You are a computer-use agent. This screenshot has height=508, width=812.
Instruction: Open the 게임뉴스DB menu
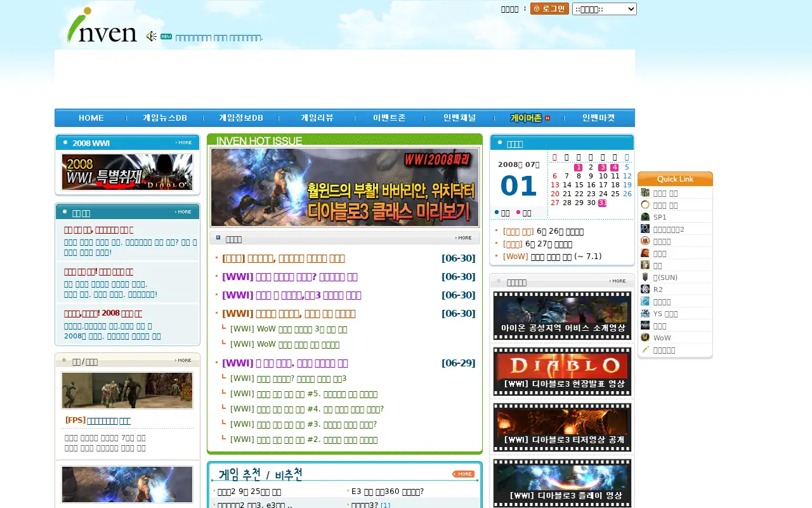(x=165, y=118)
